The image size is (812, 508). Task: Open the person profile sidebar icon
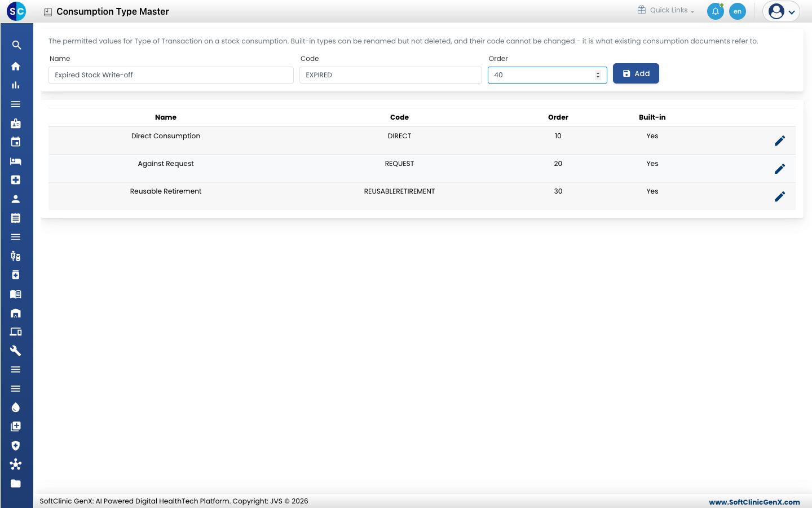click(16, 199)
